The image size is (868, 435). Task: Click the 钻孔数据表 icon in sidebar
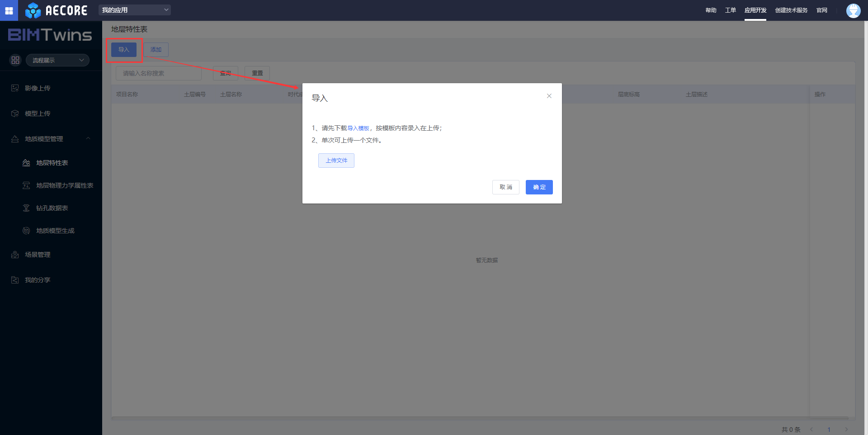[x=26, y=208]
